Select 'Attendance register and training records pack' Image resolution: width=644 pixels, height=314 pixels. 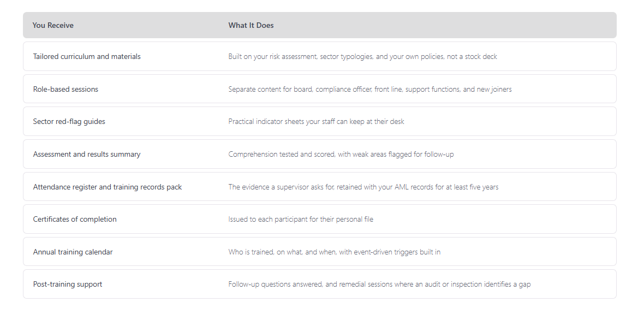click(x=107, y=187)
